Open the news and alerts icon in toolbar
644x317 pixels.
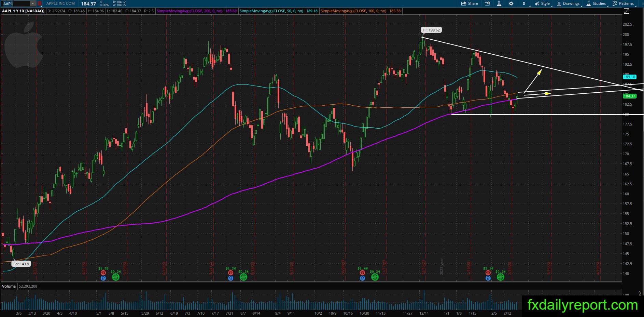click(487, 3)
